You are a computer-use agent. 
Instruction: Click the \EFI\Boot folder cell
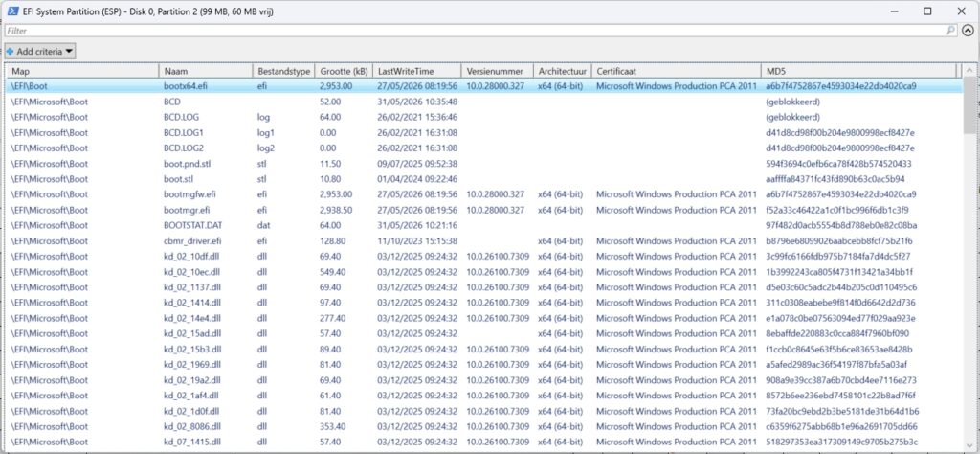[30, 86]
